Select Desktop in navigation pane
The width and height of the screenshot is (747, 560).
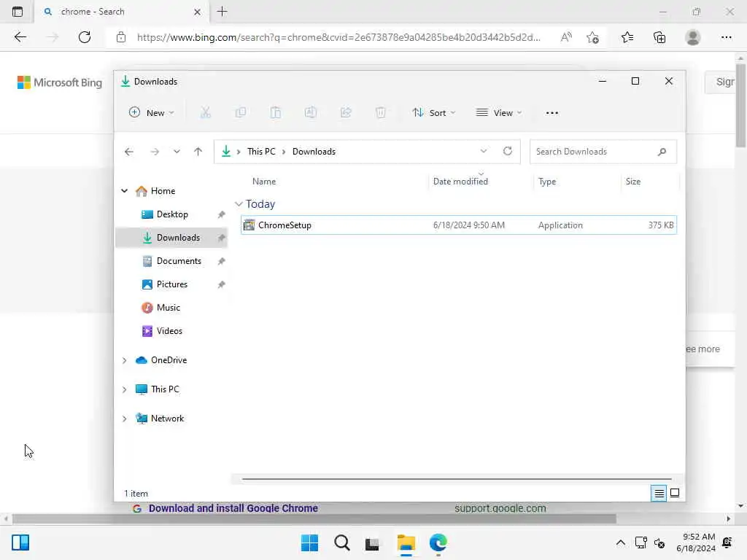(x=172, y=214)
